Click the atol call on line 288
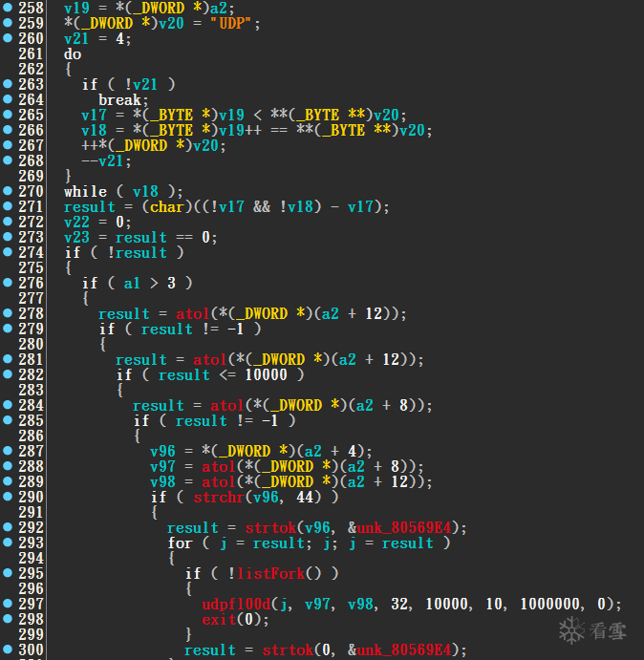Screen dimensions: 644x660 218,466
